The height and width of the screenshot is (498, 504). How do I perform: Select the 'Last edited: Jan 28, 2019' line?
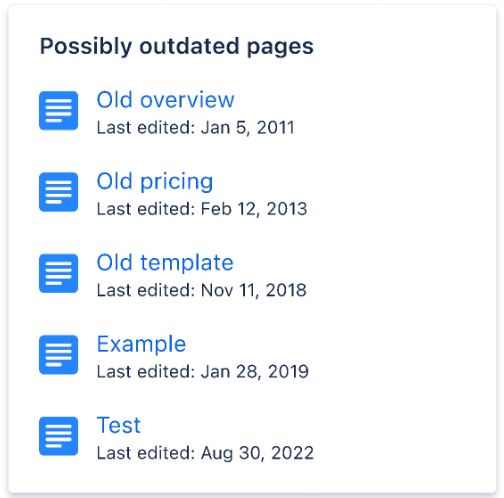point(203,372)
